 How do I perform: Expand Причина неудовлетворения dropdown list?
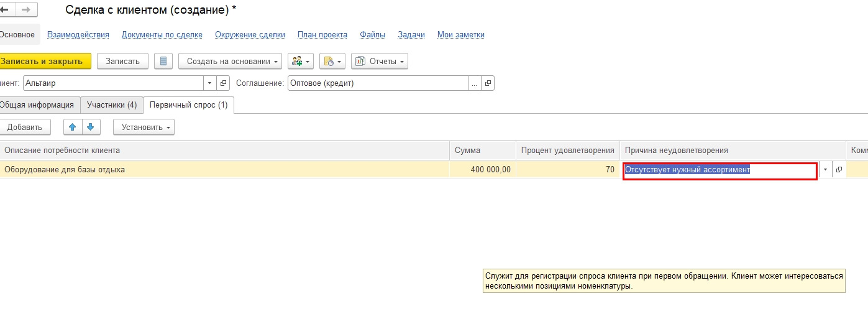click(826, 170)
